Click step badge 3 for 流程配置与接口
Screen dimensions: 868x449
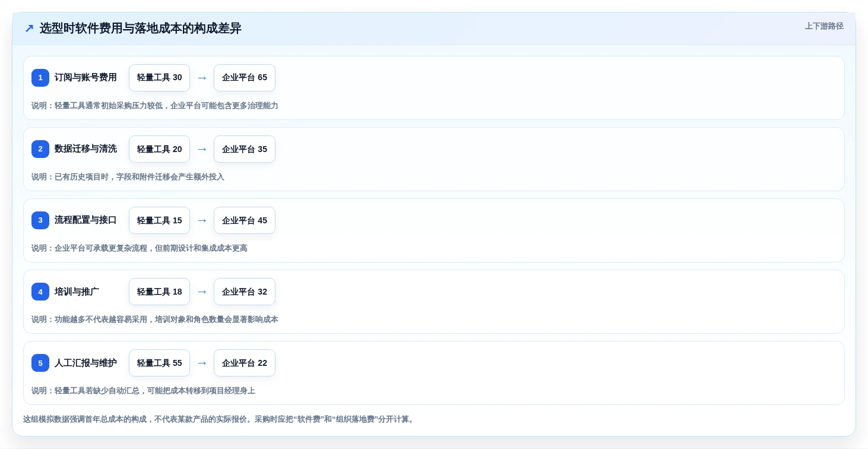(40, 220)
